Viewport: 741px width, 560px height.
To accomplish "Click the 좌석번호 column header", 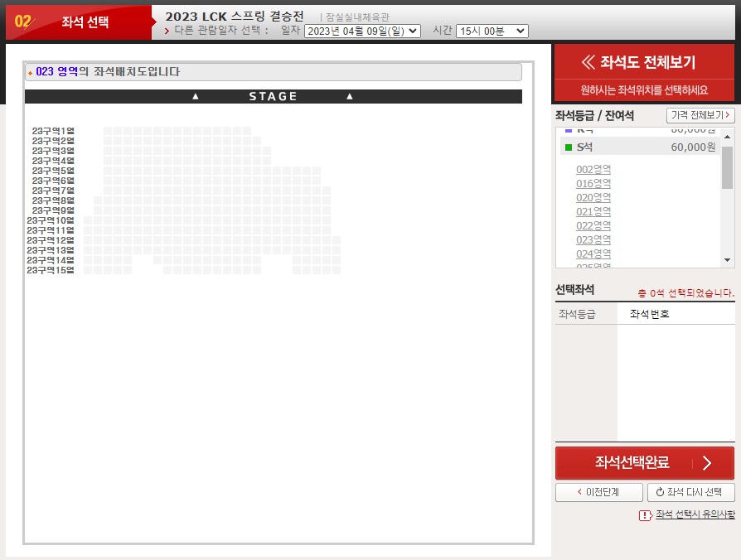I will pos(649,314).
